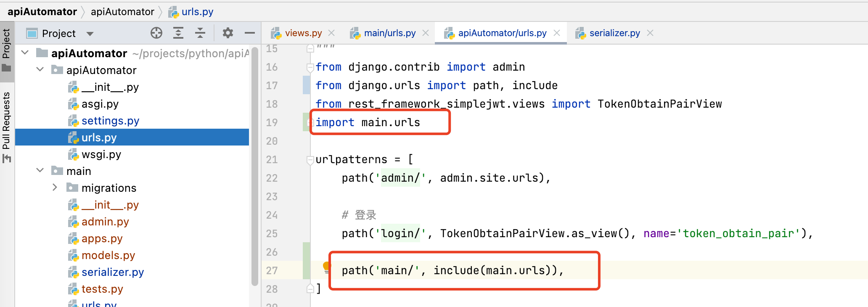Toggle the fold marker at urlpatterns line 21
Viewport: 868px width, 307px height.
tap(310, 160)
